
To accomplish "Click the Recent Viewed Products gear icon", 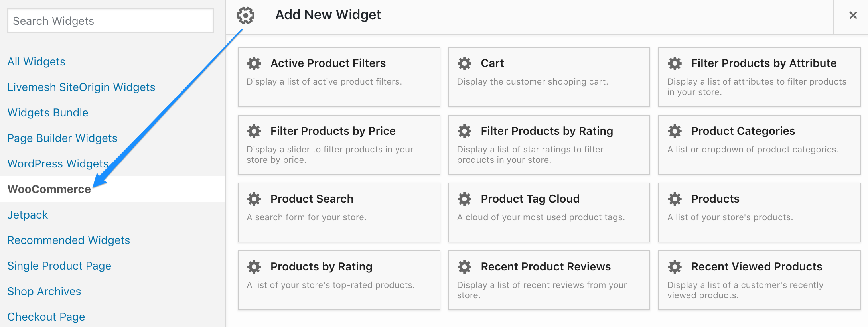I will point(675,267).
